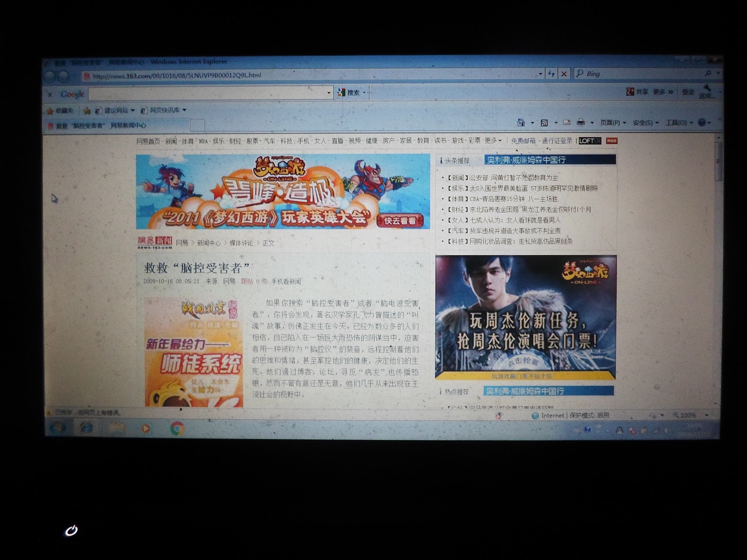Click the 师徒系统 game ad thumbnail
This screenshot has height=560, width=747.
pyautogui.click(x=194, y=352)
